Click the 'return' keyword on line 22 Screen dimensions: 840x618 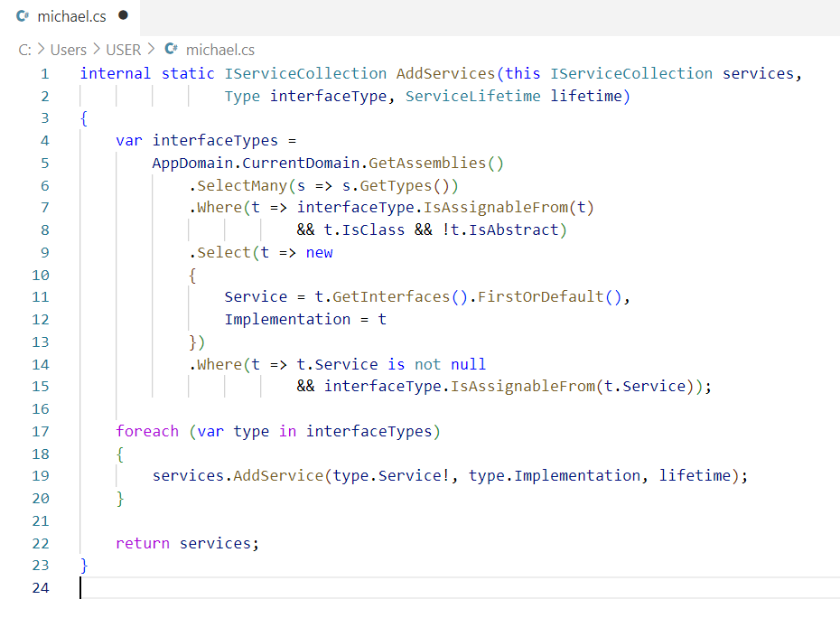point(143,544)
